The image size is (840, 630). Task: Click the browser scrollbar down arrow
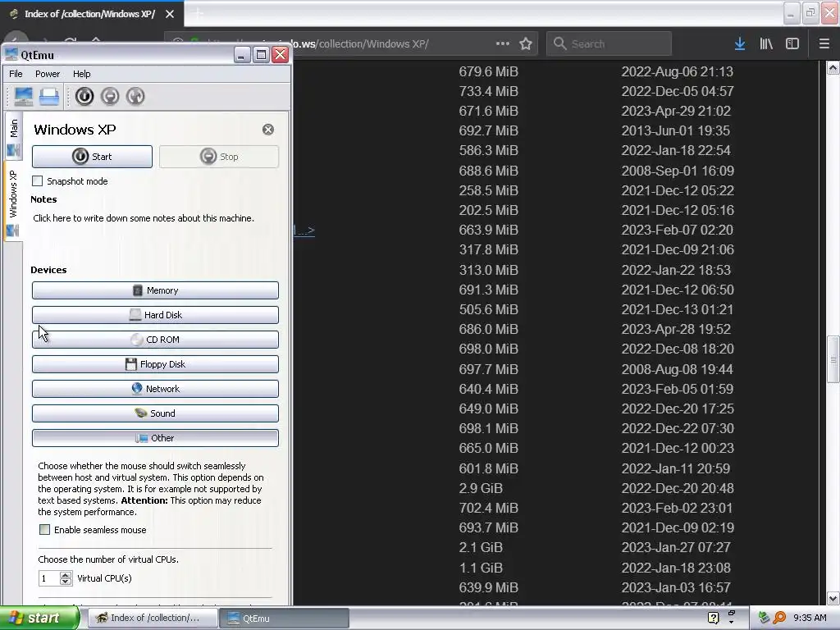[x=833, y=598]
